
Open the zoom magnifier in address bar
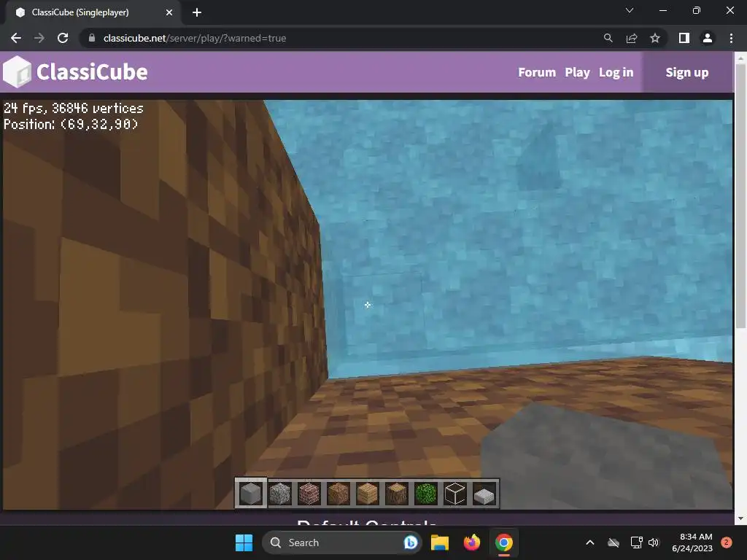click(x=608, y=38)
